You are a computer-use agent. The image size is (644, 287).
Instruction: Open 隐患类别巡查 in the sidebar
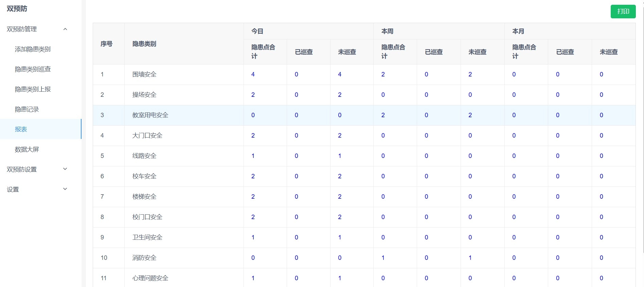pos(33,69)
